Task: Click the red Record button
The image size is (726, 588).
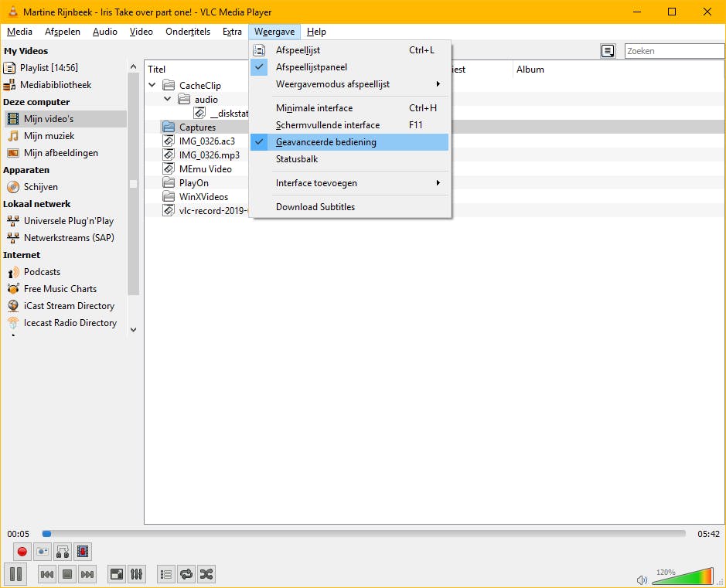Action: point(22,552)
